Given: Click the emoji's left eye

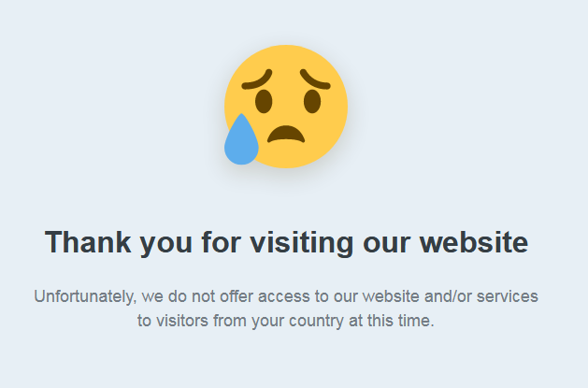Looking at the screenshot, I should coord(264,101).
